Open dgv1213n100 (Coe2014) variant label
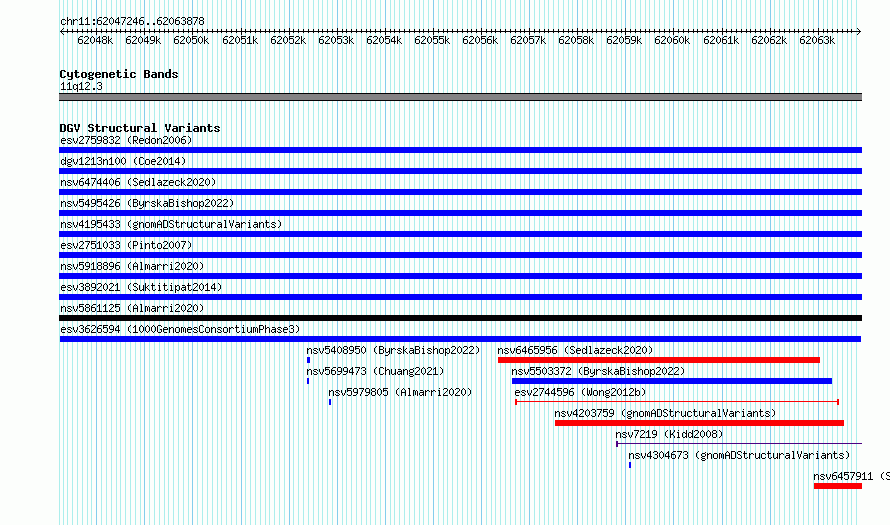This screenshot has height=525, width=890. (x=123, y=161)
